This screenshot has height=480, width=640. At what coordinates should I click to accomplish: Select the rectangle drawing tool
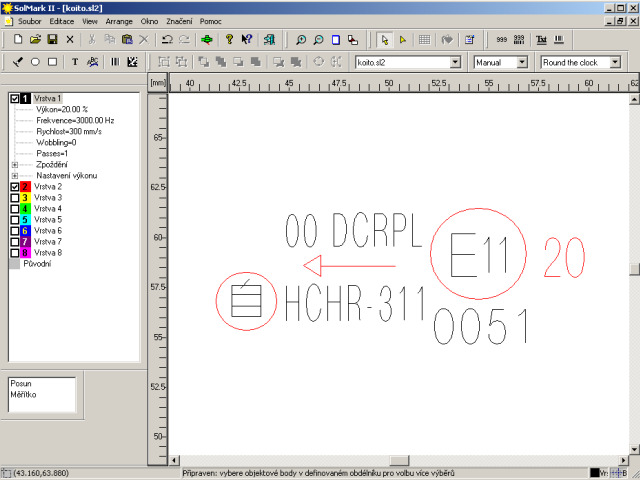[x=53, y=62]
